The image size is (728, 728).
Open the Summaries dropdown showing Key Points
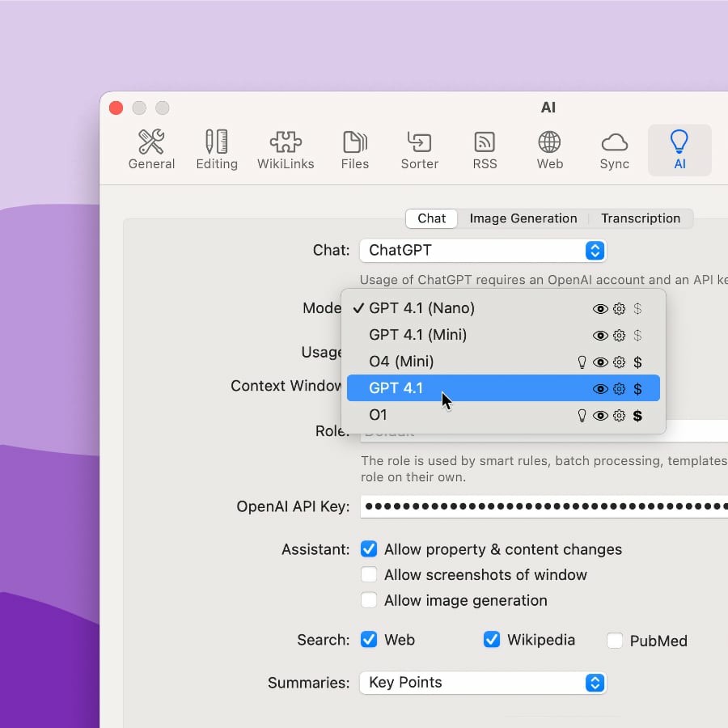(483, 683)
